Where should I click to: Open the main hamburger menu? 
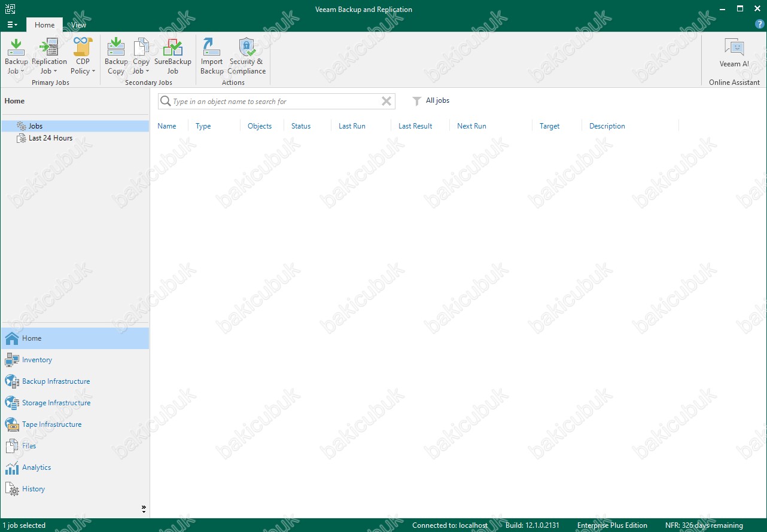coord(12,25)
